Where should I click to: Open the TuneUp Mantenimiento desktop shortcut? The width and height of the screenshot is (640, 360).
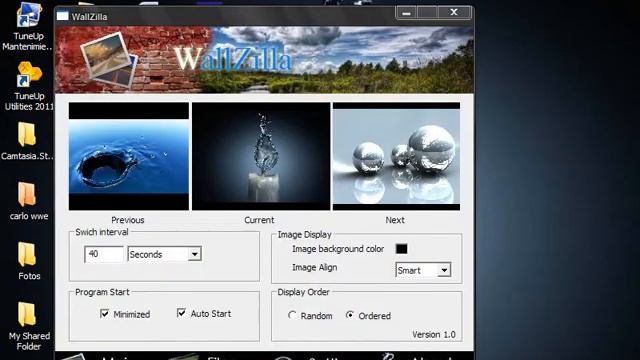28,25
